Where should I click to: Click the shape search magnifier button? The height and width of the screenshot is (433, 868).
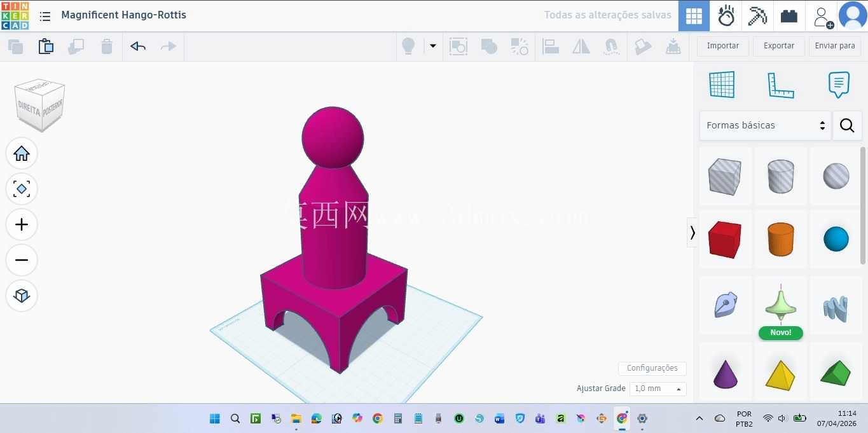tap(847, 125)
